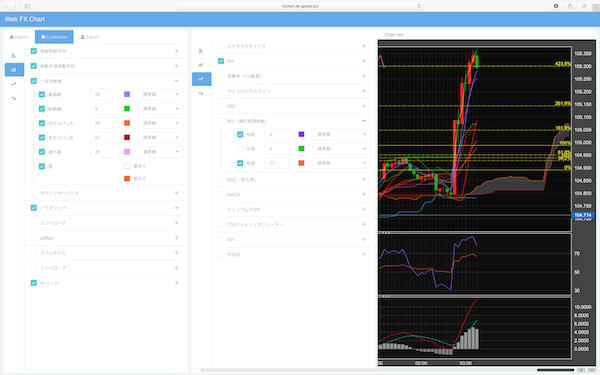Open line style dropdown for RCI 長期
The image size is (600, 375).
[341, 163]
